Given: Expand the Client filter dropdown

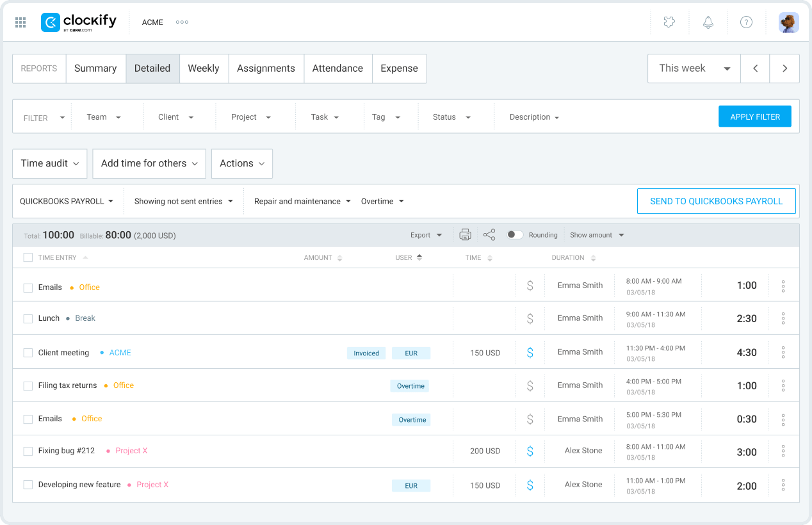Looking at the screenshot, I should coord(176,117).
